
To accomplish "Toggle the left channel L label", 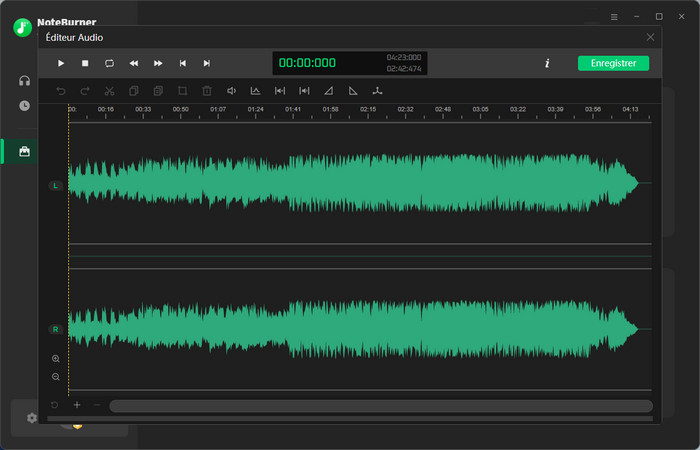I will [55, 186].
